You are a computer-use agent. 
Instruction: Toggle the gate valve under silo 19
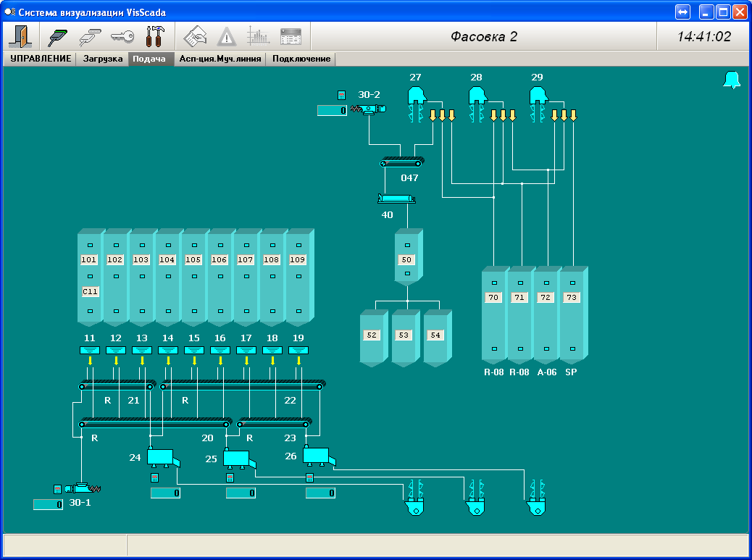298,351
